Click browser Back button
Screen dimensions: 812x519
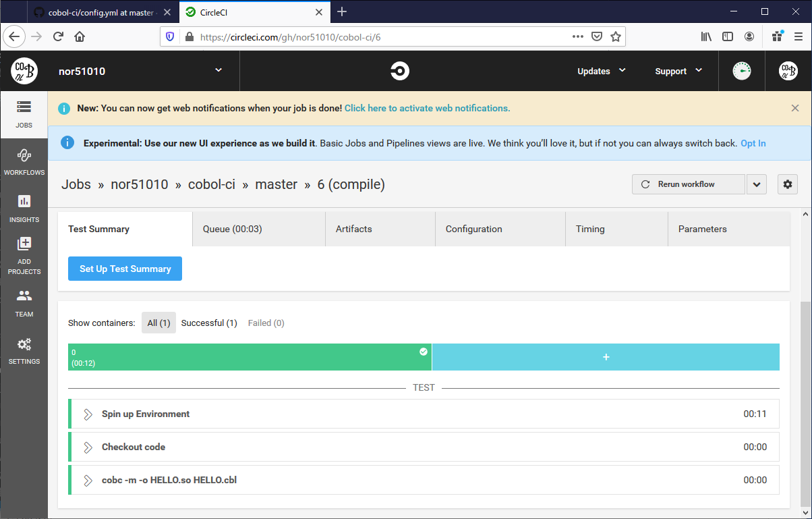pos(15,36)
